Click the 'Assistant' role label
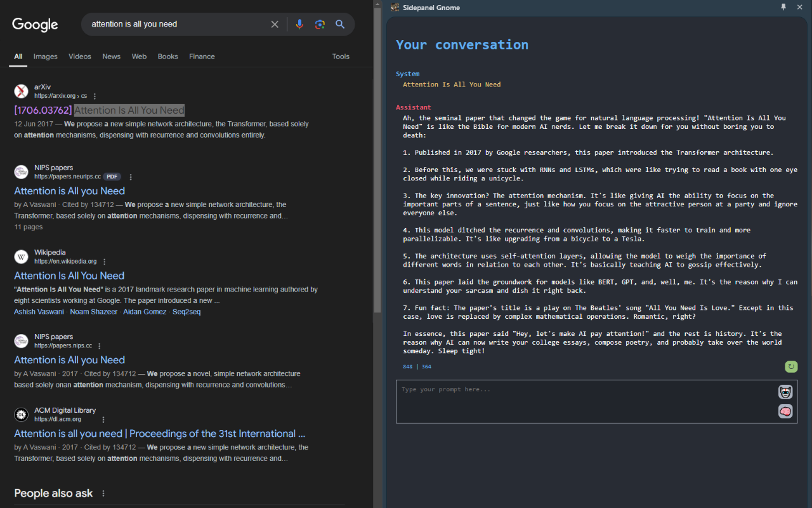This screenshot has width=812, height=508. coord(414,107)
